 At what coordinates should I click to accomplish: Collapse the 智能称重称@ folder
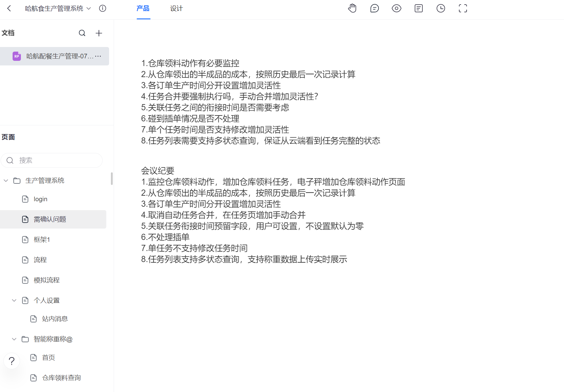[x=14, y=339]
